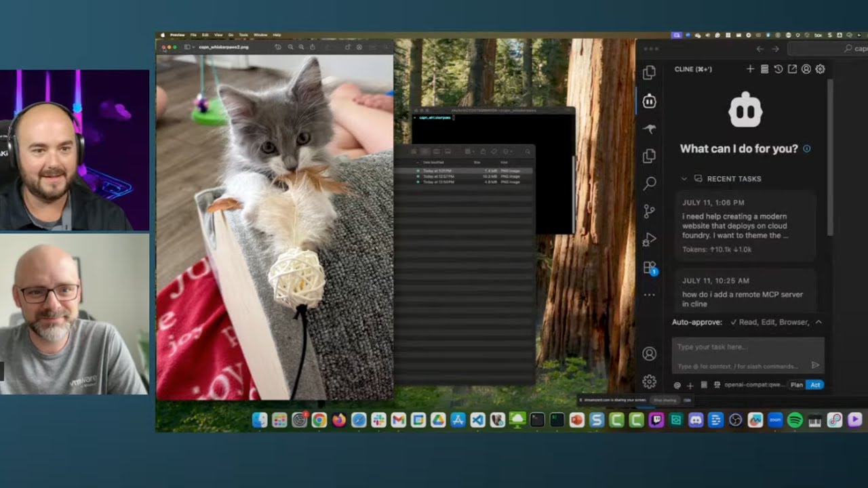Image resolution: width=868 pixels, height=488 pixels.
Task: Open the July 11, 1:06 PM recent task
Action: point(745,226)
